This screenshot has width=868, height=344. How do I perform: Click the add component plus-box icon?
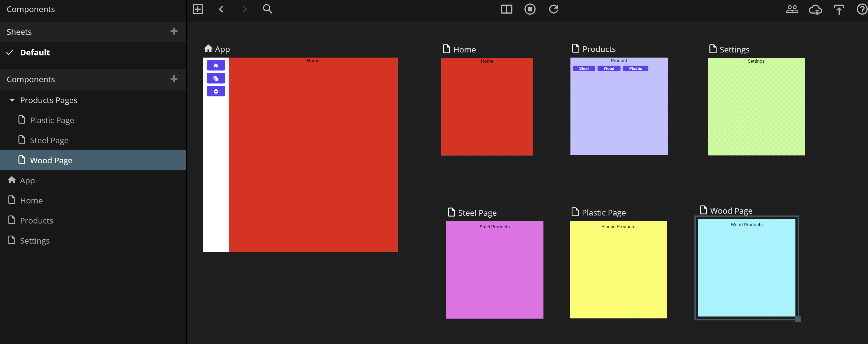point(198,9)
